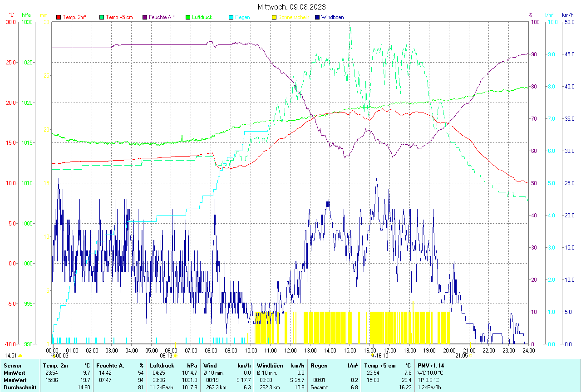This screenshot has height=392, width=581.
Task: Click the 'Windböen' column header in table
Action: coord(269,365)
